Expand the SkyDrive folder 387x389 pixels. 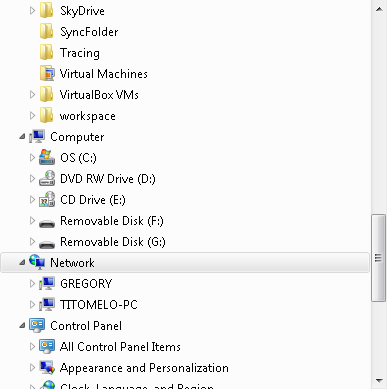click(32, 11)
